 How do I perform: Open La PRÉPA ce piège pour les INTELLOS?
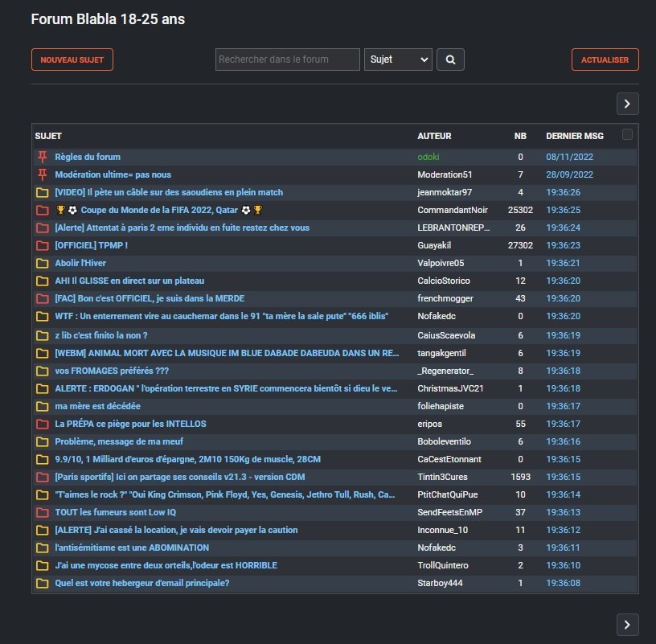tap(130, 424)
